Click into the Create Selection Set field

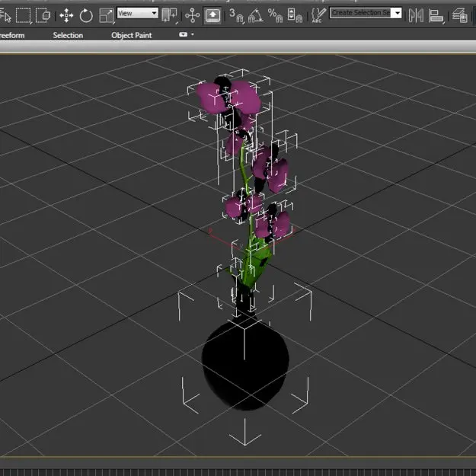[361, 13]
